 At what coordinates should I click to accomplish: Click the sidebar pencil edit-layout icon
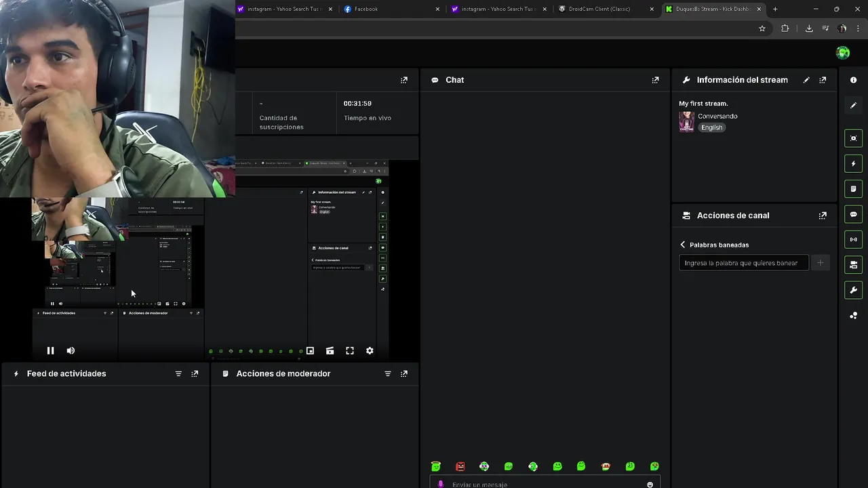tap(853, 105)
